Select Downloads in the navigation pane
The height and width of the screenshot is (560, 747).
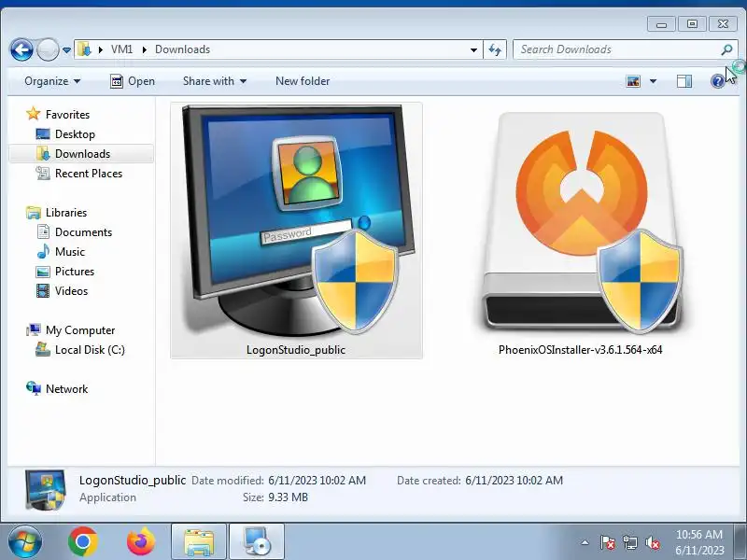click(81, 154)
